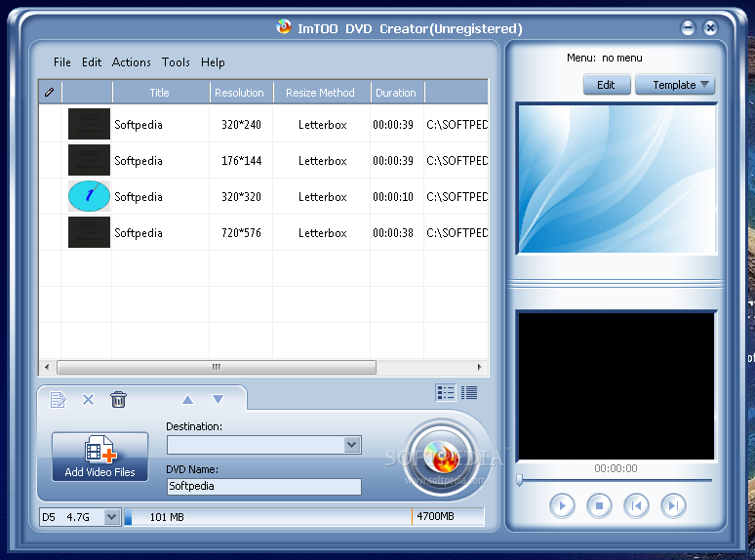Click the black video preview screen
The image size is (755, 560).
(x=616, y=385)
